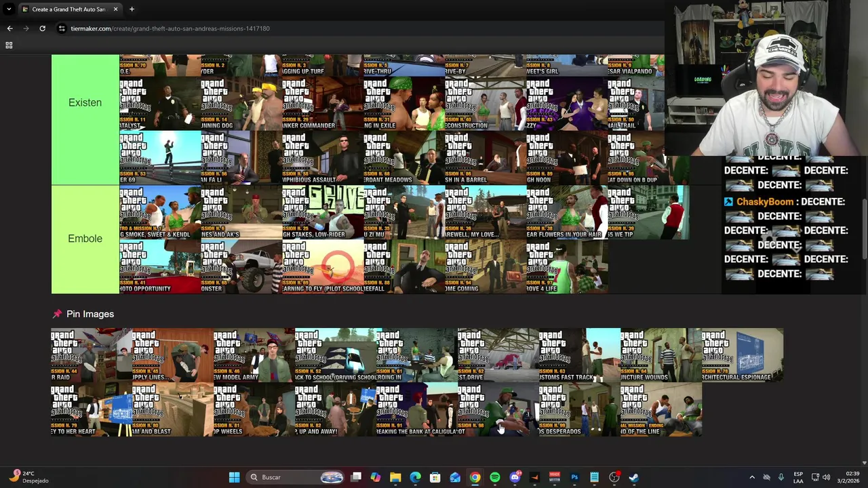The height and width of the screenshot is (488, 868).
Task: Pick the Tanker Commander mission image
Action: pos(322,104)
